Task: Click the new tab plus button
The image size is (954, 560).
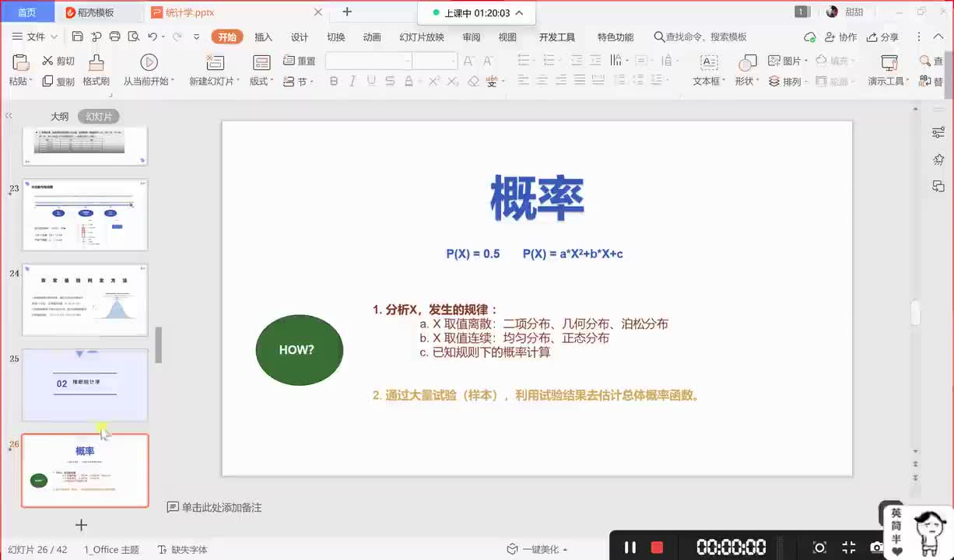Action: (x=347, y=12)
